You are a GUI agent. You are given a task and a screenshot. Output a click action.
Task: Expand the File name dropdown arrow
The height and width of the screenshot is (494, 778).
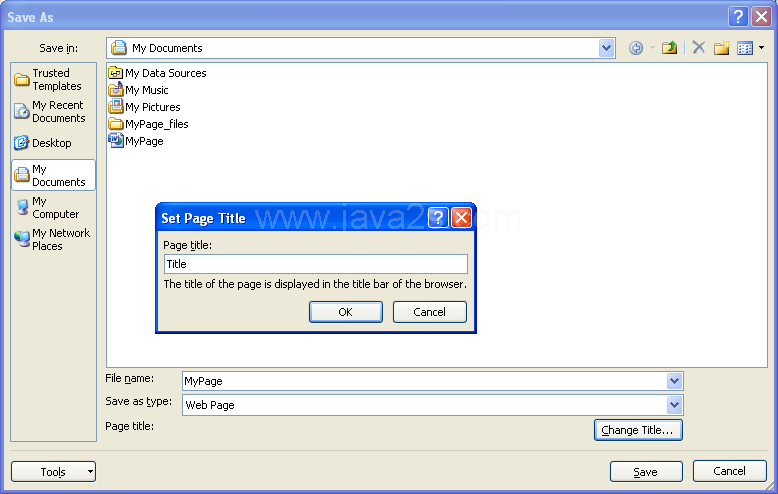(x=674, y=381)
